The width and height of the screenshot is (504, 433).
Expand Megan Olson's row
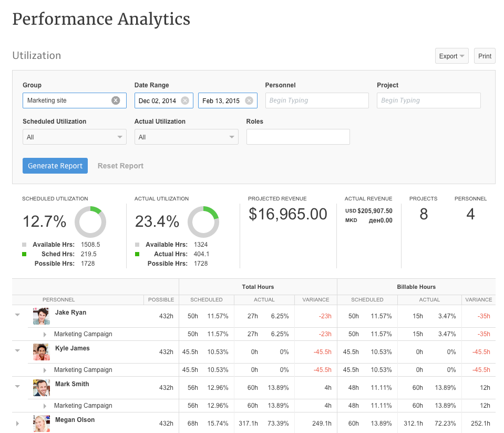pyautogui.click(x=17, y=423)
